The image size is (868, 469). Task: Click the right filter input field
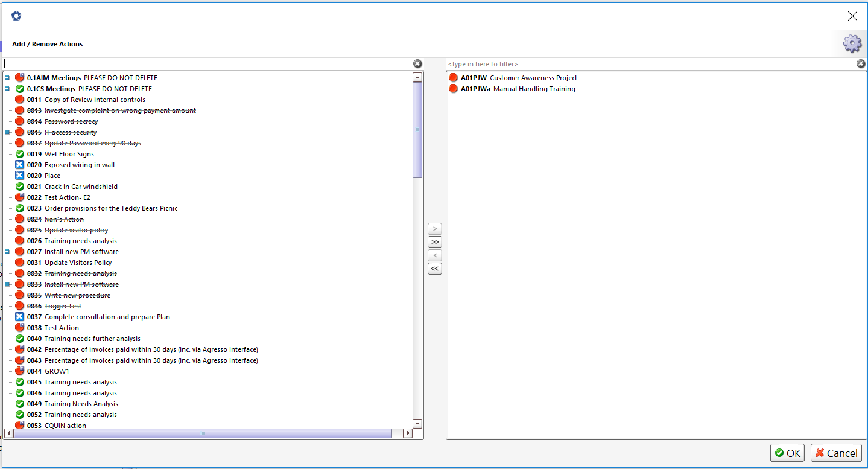pyautogui.click(x=650, y=64)
